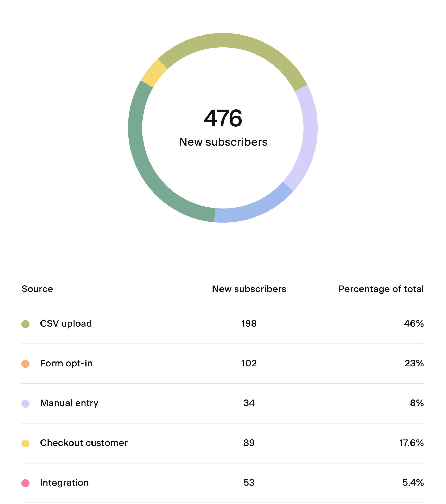446x504 pixels.
Task: Click the olive dot beside CSV upload
Action: pos(25,324)
